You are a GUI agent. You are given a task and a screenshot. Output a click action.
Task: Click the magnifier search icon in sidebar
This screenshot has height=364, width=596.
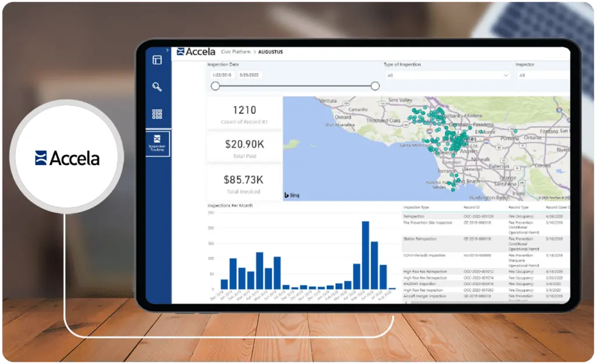pyautogui.click(x=157, y=87)
